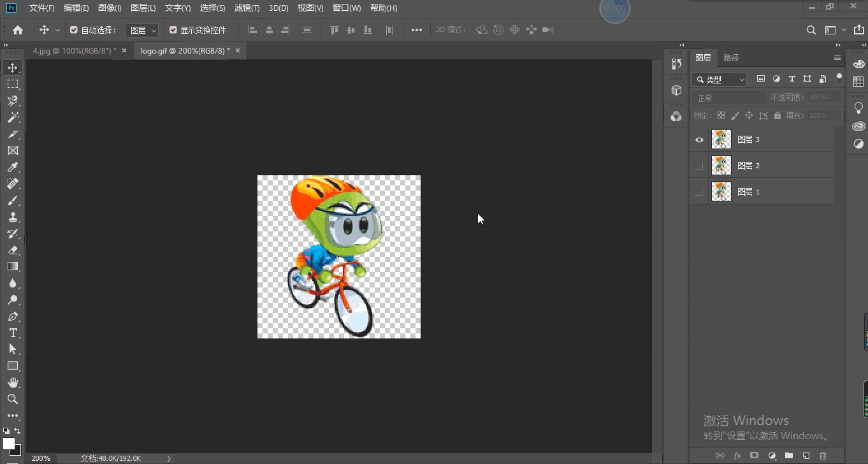Open the Layers panel menu
Viewport: 868px width, 464px height.
tap(837, 58)
